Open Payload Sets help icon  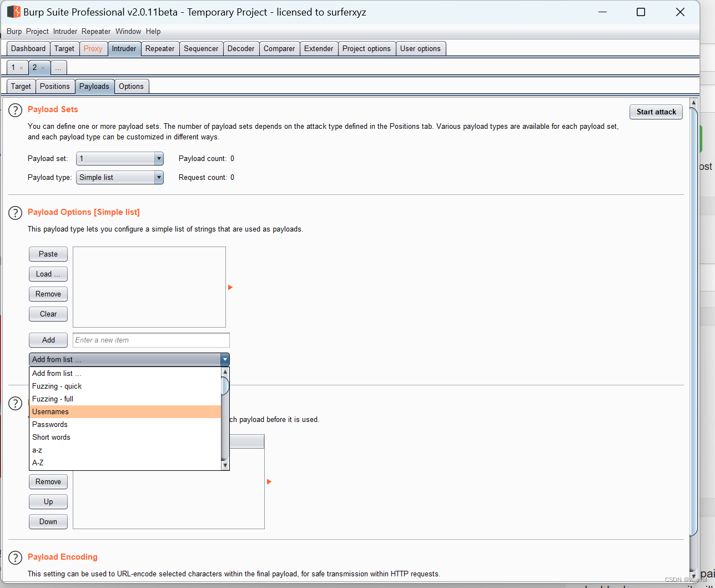[16, 110]
